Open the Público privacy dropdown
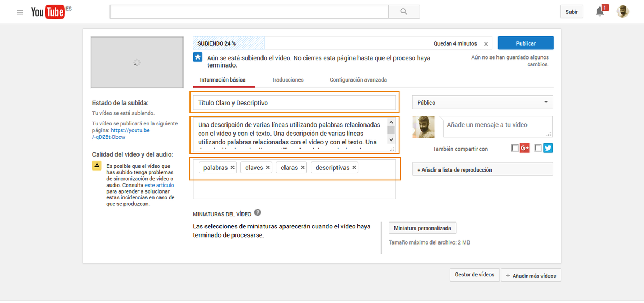This screenshot has width=644, height=303. click(482, 102)
